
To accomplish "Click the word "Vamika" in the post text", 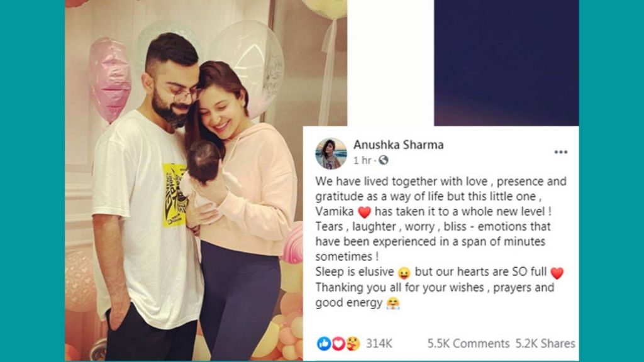I will click(x=335, y=212).
